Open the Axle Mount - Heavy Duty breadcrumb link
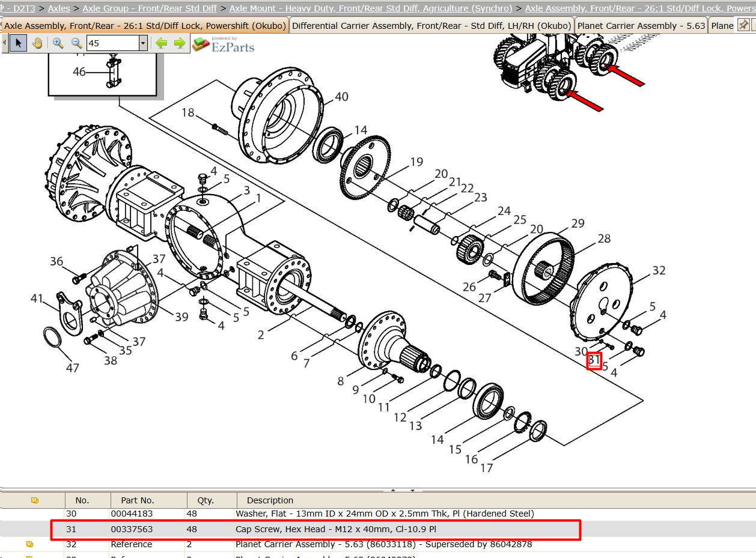Screen dimensions: 756x558 coord(371,8)
